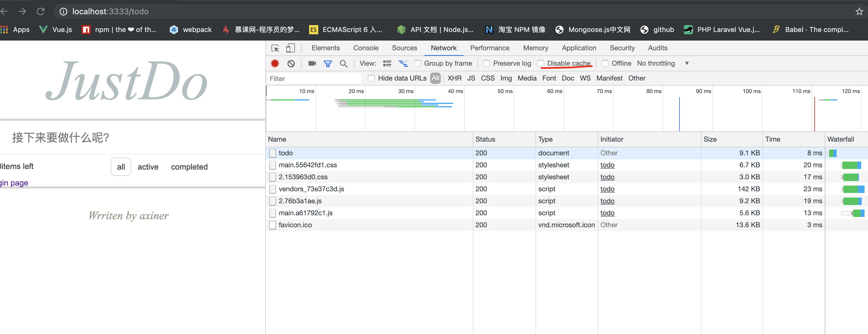Screen dimensions: 868x334
Task: Click the address bar URL localhost:3333/todo
Action: [110, 11]
